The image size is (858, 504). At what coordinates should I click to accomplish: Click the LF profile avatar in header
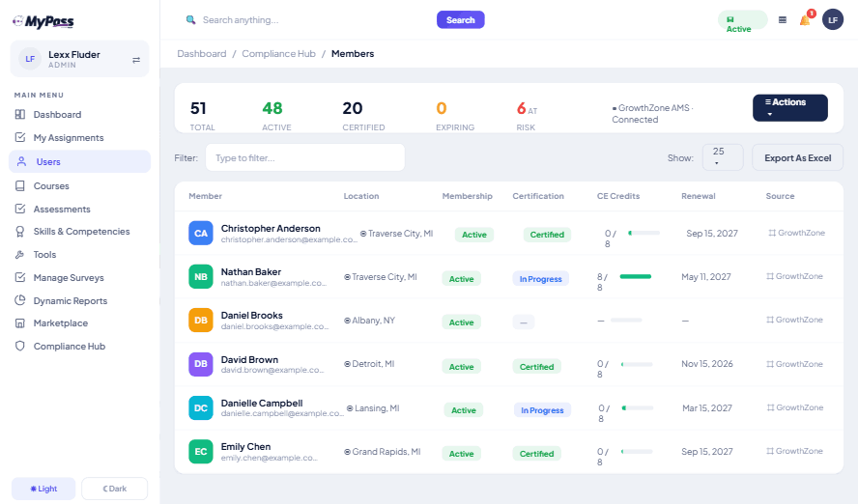[x=832, y=19]
